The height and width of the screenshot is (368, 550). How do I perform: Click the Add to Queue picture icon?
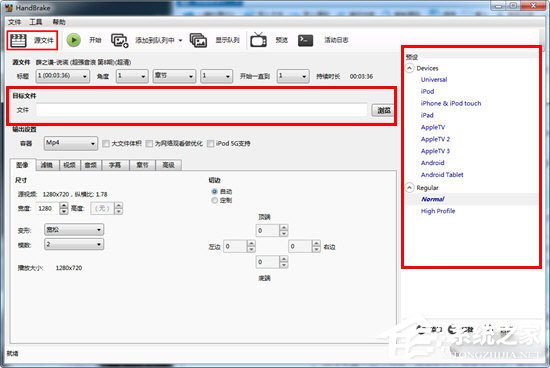tap(120, 40)
